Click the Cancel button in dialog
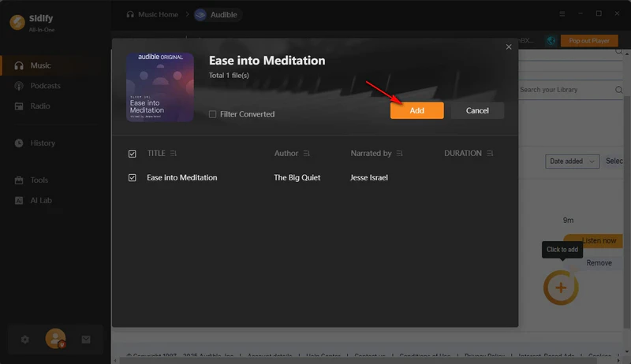The image size is (631, 364). click(x=477, y=110)
